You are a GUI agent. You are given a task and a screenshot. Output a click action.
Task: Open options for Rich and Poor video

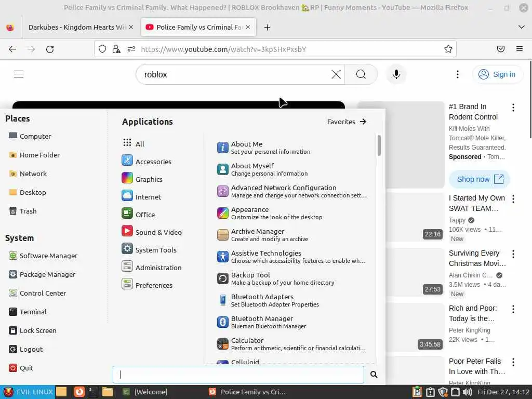click(x=513, y=309)
